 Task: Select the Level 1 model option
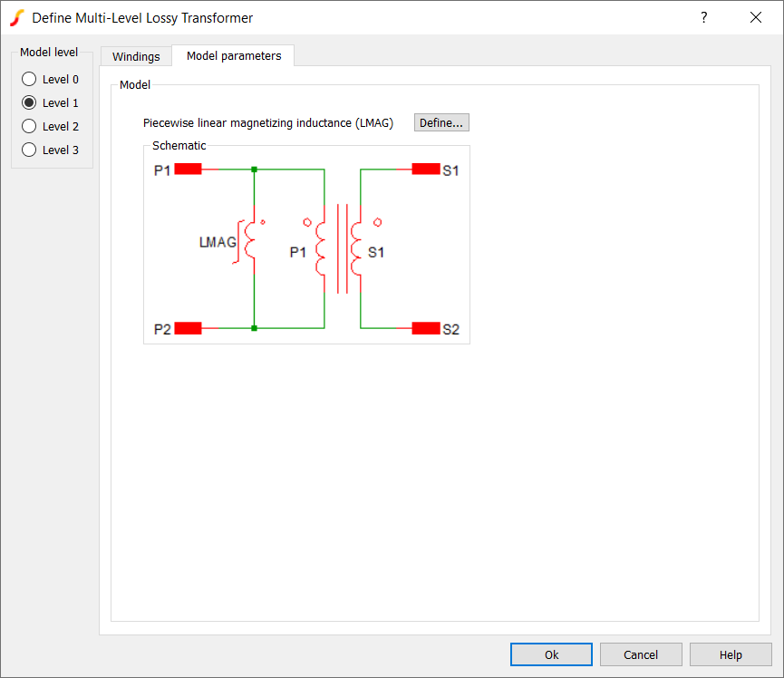click(29, 103)
